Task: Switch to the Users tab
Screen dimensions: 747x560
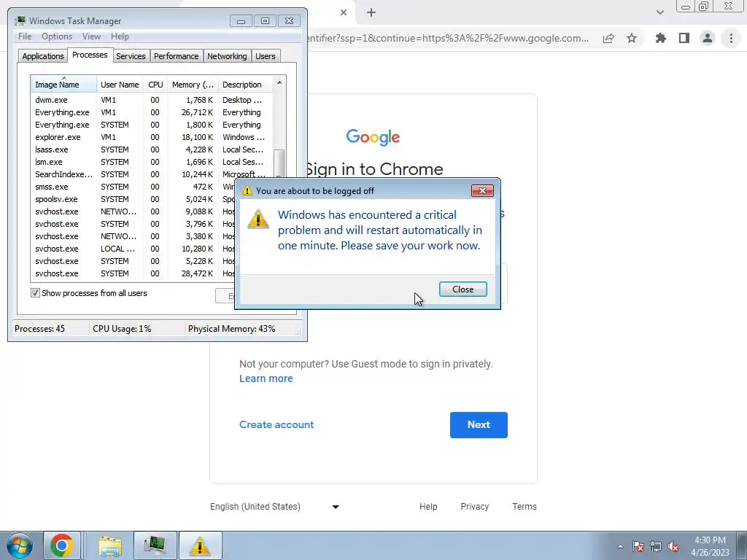Action: click(266, 55)
